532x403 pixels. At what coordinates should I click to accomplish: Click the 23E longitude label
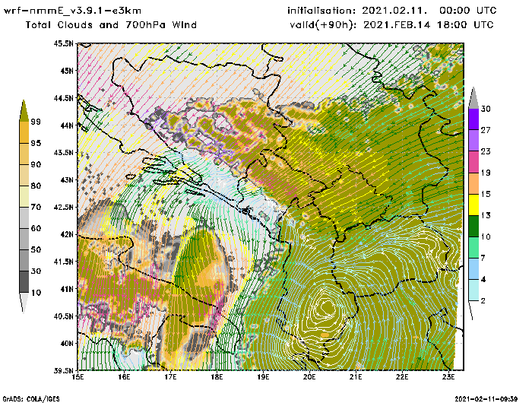click(x=448, y=377)
